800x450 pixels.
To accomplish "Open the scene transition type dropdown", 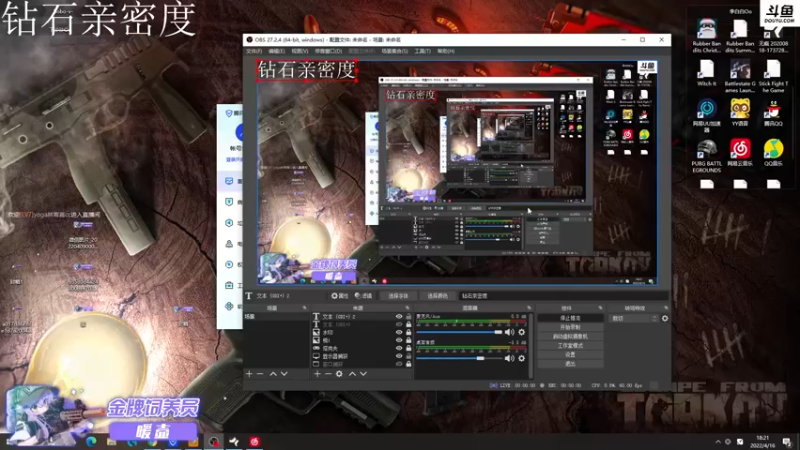I will [634, 318].
